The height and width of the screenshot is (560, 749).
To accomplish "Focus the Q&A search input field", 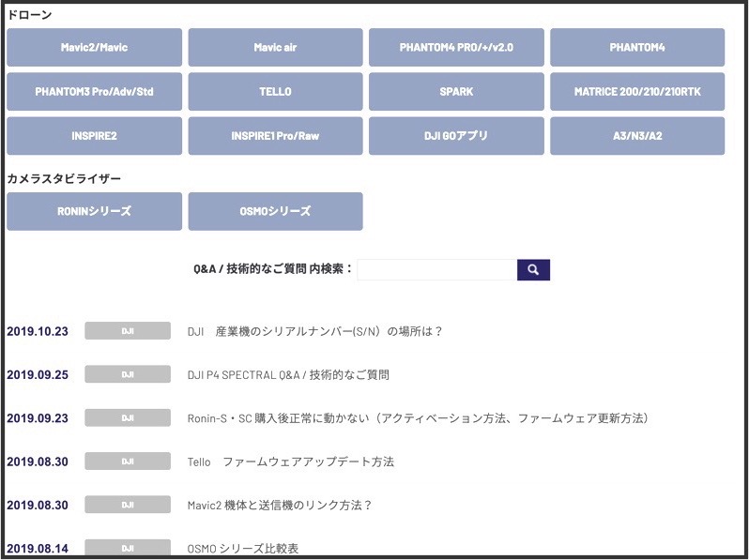I will (436, 269).
